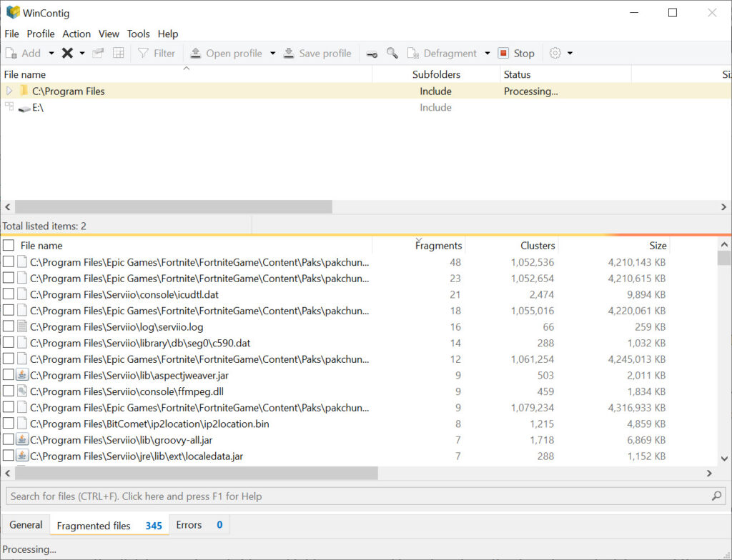Click the drive icon for E:\
This screenshot has height=560, width=732.
(24, 109)
